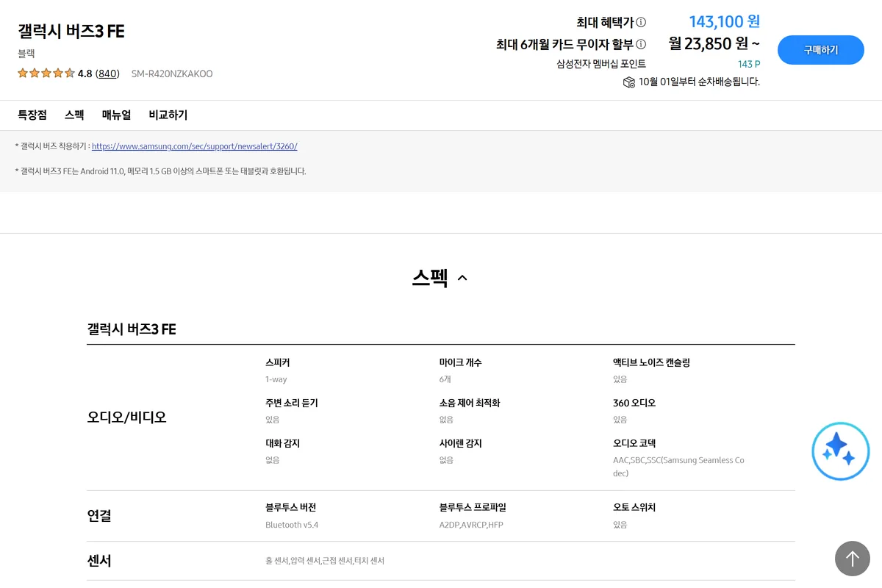The image size is (882, 588).
Task: Click the sensor list 홀 센서,압력 센서 value
Action: pos(325,561)
